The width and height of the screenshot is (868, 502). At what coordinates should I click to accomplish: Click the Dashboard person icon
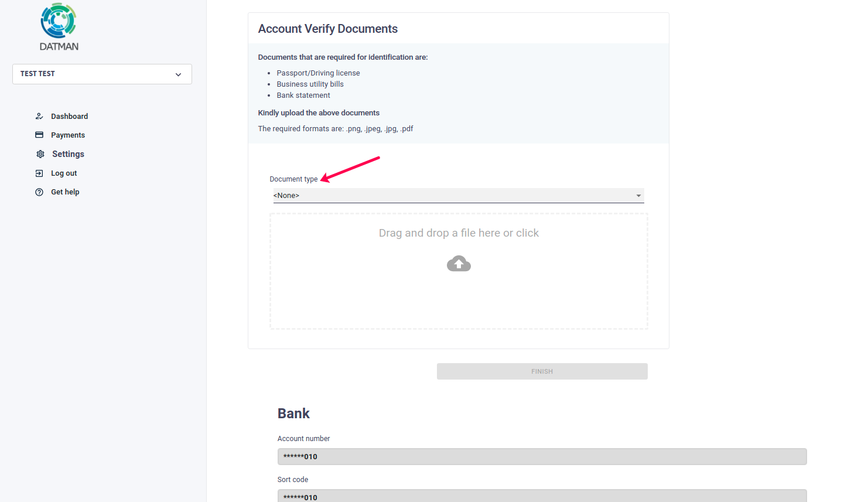coord(39,116)
